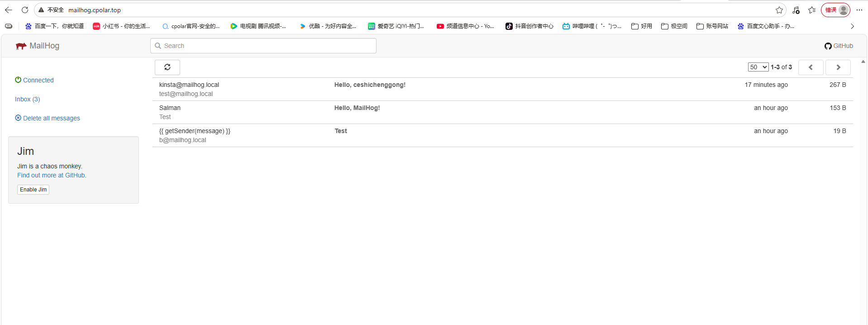Open the messages-per-page dropdown
Viewport: 868px width, 325px height.
tap(758, 67)
